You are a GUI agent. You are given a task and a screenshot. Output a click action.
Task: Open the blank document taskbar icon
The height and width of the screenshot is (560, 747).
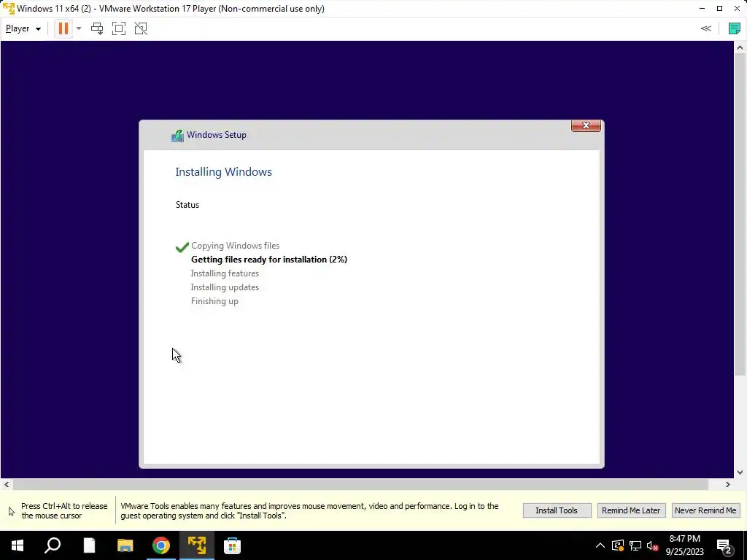[x=89, y=545]
